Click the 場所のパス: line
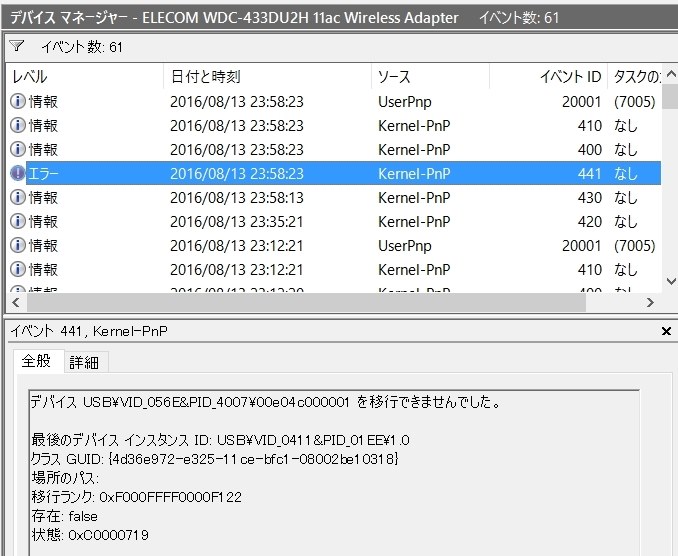Screen dimensions: 678x556 coord(65,478)
